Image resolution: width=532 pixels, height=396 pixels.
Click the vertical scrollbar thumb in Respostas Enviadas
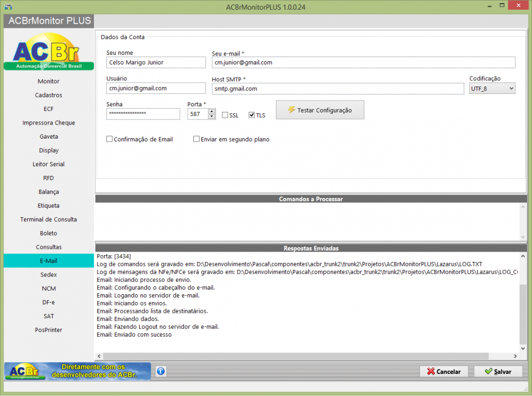pos(523,315)
